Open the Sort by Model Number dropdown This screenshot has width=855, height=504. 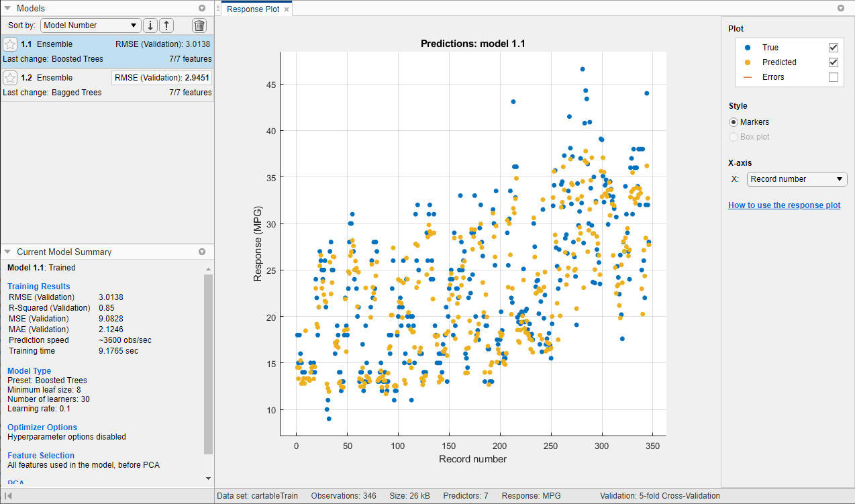click(91, 25)
